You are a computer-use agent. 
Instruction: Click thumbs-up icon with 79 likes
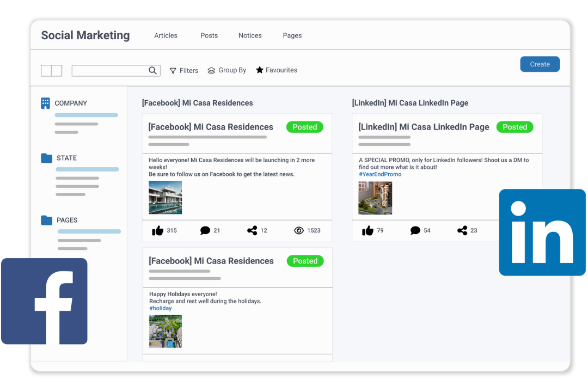(367, 230)
